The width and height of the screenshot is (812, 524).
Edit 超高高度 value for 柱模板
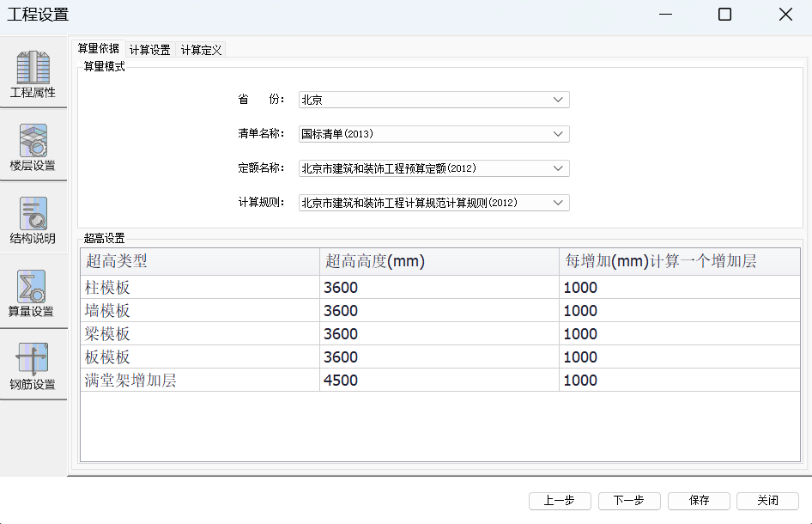pos(439,288)
